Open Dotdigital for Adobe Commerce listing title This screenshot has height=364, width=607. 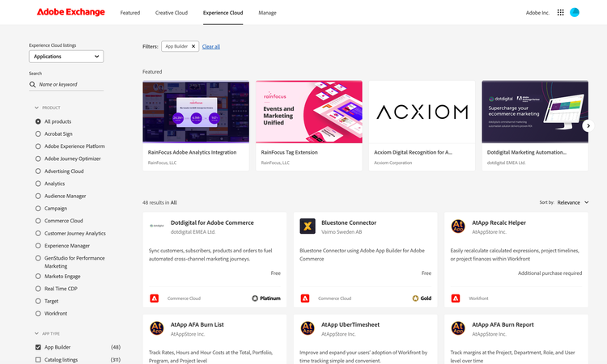pyautogui.click(x=212, y=222)
